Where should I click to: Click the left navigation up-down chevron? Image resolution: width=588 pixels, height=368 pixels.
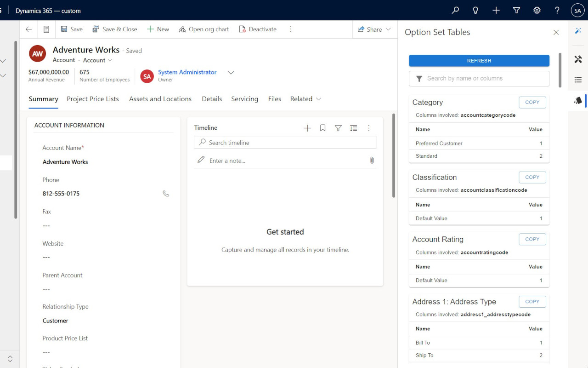coord(10,359)
